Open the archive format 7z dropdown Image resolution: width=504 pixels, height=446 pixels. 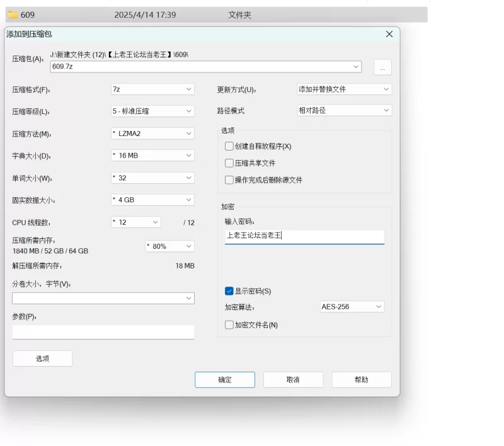click(152, 89)
